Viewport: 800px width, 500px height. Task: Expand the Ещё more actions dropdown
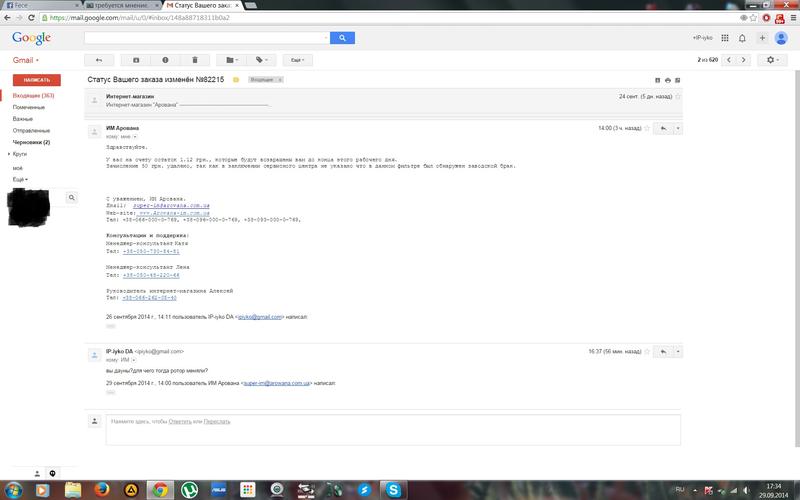297,60
